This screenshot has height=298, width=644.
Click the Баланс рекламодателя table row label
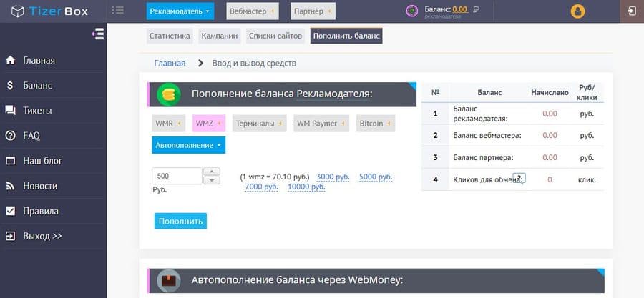coord(481,114)
